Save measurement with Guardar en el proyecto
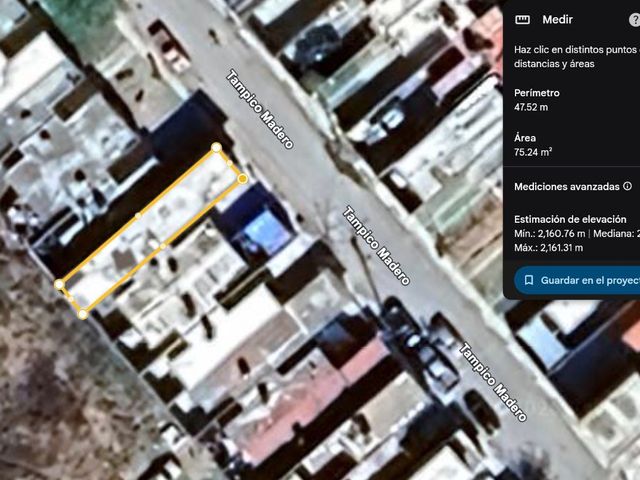Image resolution: width=640 pixels, height=480 pixels. coord(578,280)
